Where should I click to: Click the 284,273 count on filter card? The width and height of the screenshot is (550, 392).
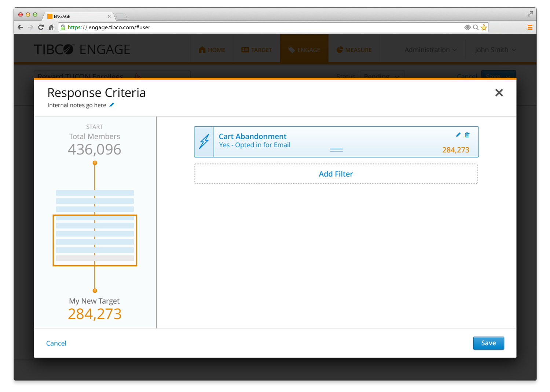point(456,150)
